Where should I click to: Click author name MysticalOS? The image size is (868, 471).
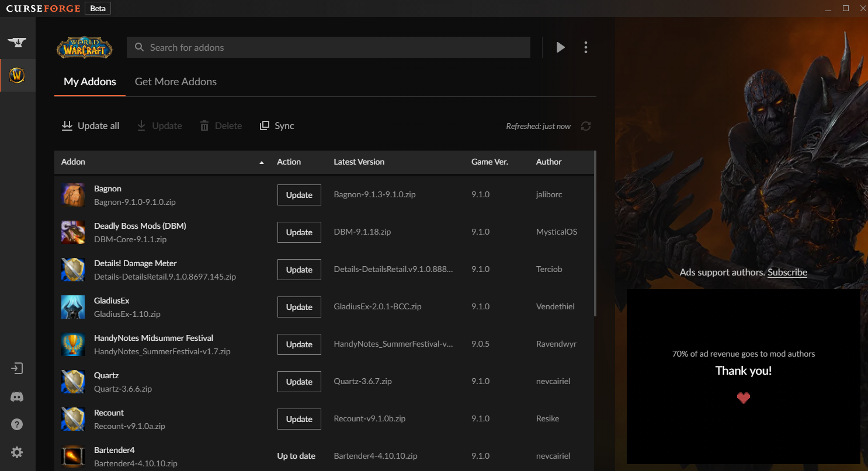[x=557, y=232]
